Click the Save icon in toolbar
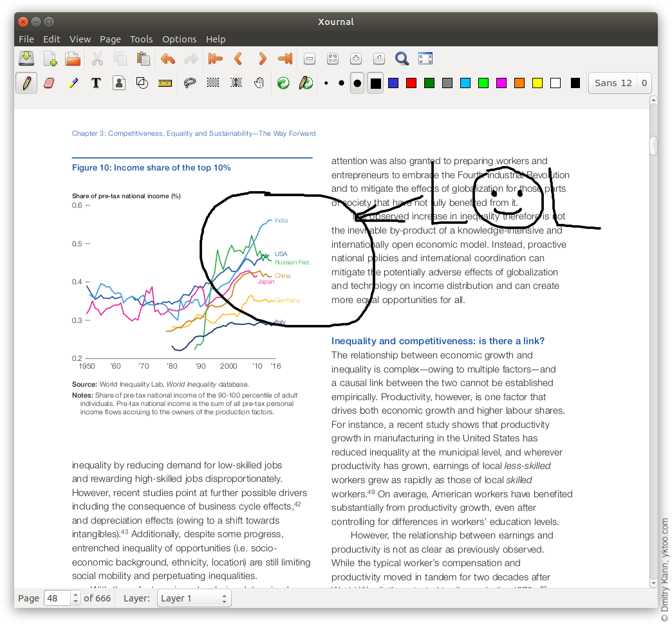Image resolution: width=672 pixels, height=624 pixels. 26,59
